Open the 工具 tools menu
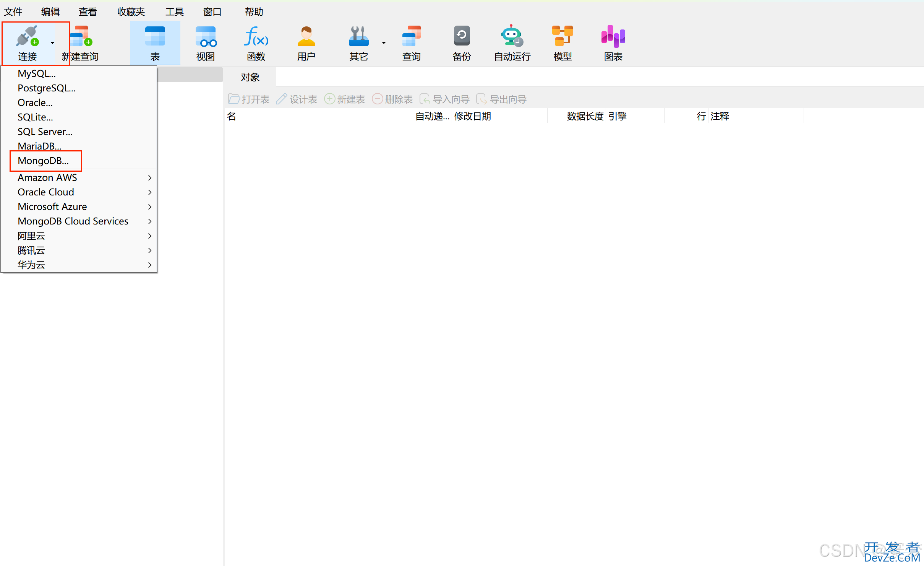Viewport: 924px width, 566px height. [x=175, y=12]
